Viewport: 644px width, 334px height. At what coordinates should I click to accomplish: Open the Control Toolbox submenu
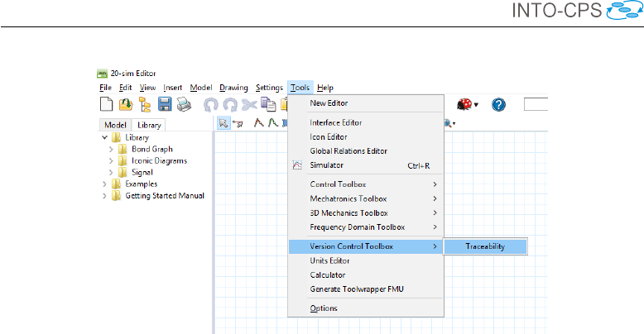(366, 184)
